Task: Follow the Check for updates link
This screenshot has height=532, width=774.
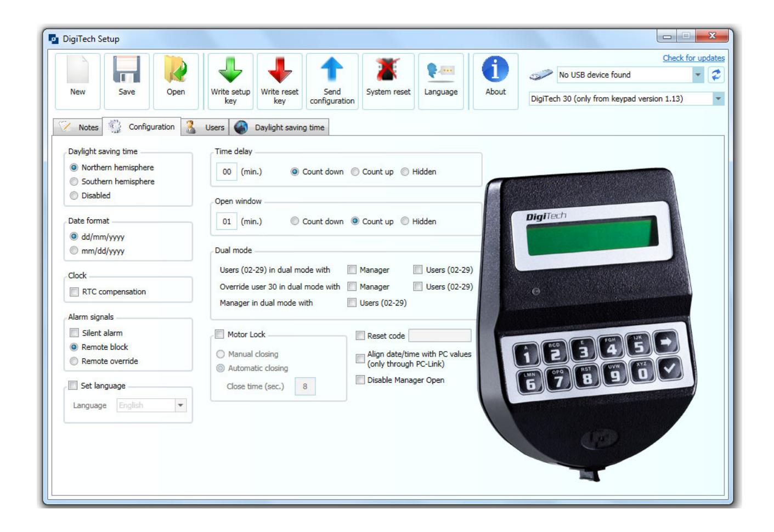Action: coord(693,58)
